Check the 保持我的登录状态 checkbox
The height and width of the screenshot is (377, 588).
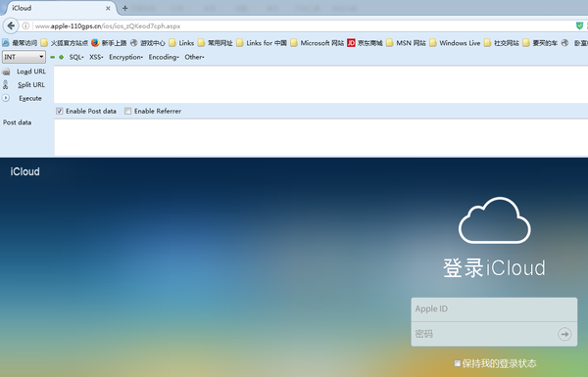(x=457, y=363)
